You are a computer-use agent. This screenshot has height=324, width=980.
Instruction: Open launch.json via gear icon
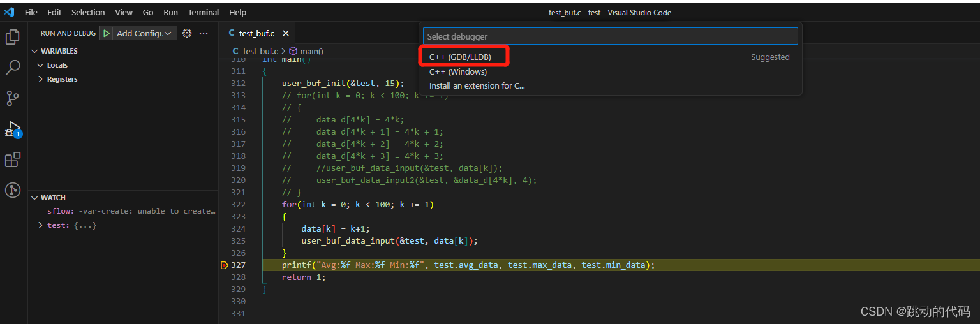187,33
